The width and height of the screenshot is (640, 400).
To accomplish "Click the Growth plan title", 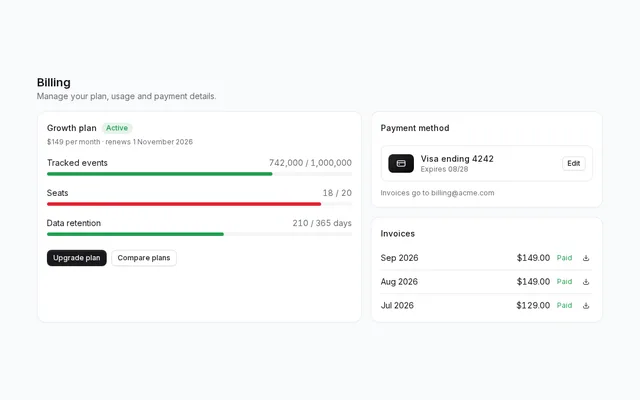I will (x=72, y=128).
